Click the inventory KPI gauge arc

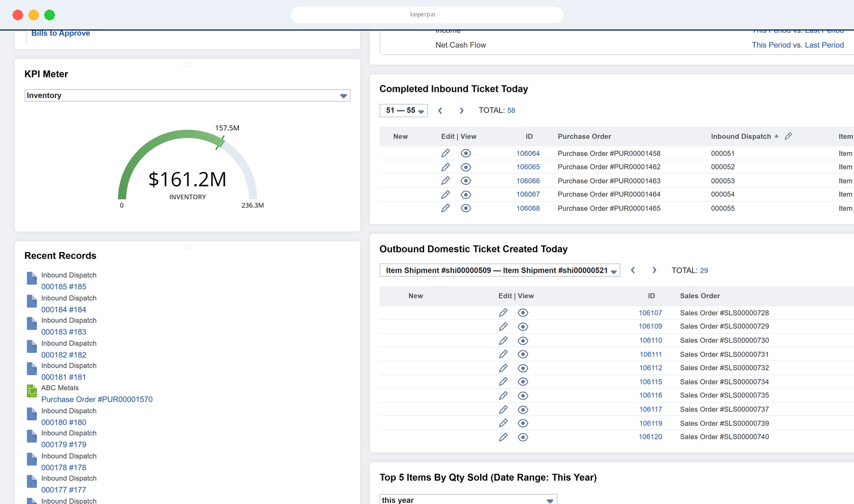point(187,164)
